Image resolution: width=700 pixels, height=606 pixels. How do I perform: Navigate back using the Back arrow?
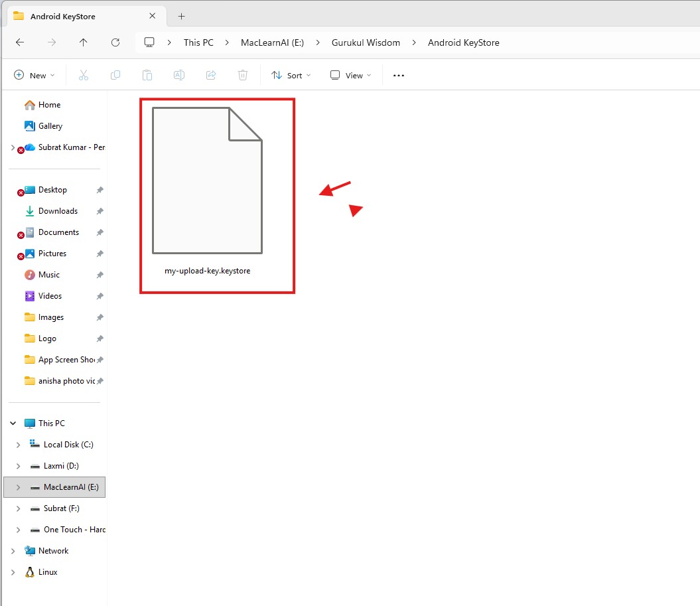[20, 42]
